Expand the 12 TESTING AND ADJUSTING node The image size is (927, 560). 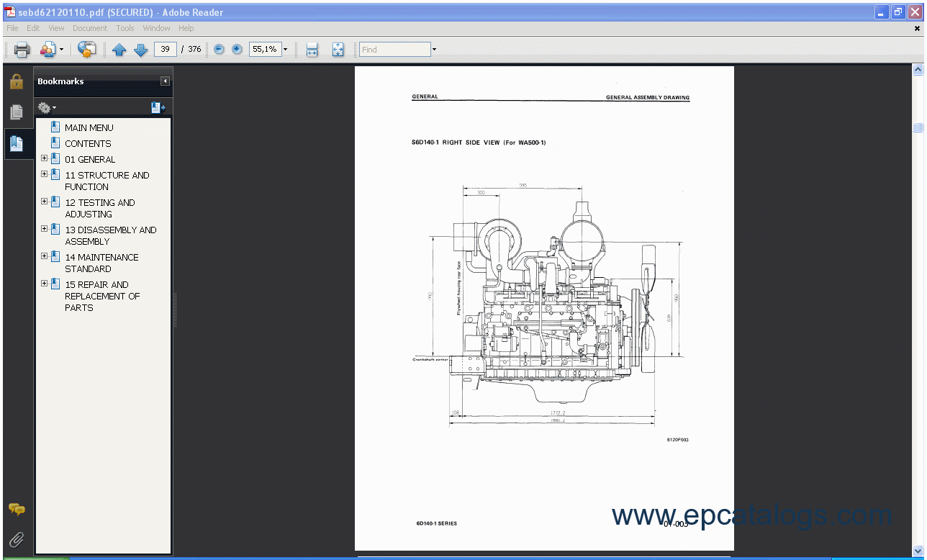coord(44,202)
